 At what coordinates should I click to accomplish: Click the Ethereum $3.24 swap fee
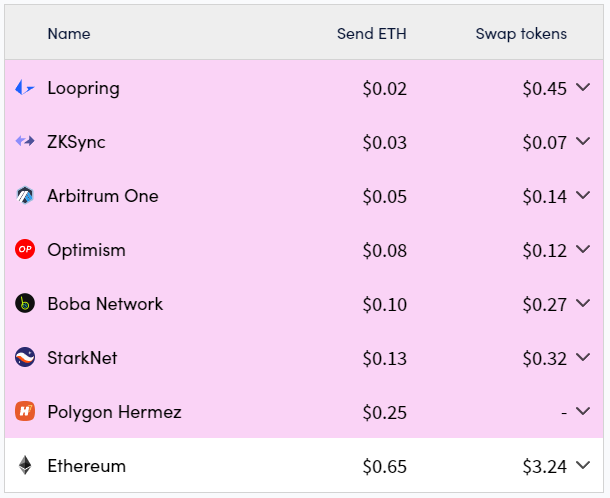click(545, 466)
